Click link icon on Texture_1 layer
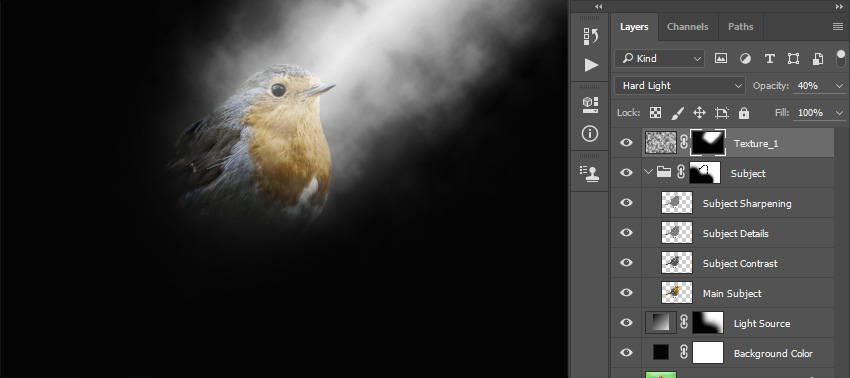This screenshot has width=850, height=378. coord(684,143)
